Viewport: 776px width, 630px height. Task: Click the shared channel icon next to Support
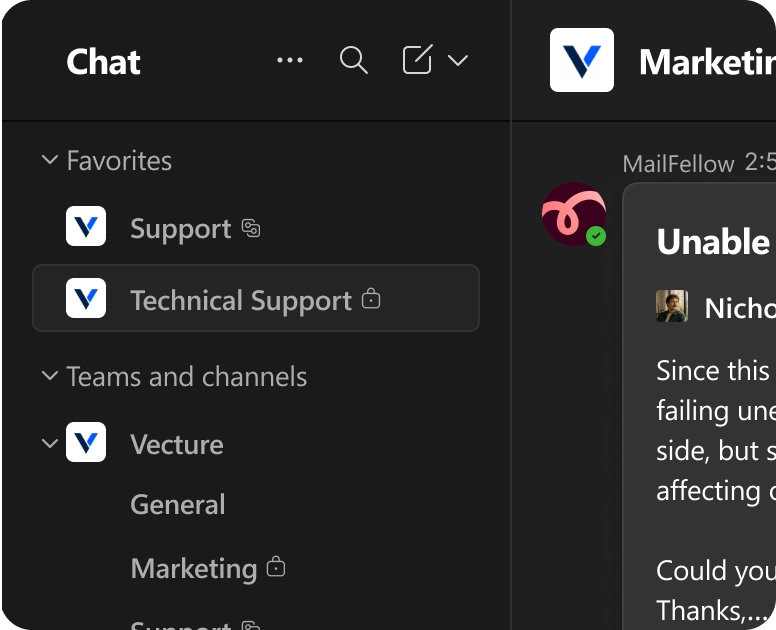[x=251, y=228]
